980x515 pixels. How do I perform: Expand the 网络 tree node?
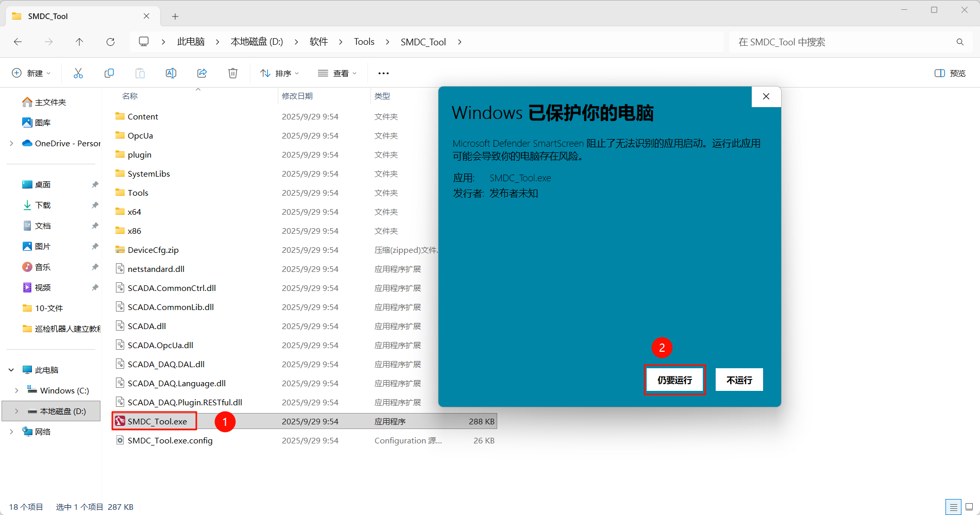click(11, 432)
